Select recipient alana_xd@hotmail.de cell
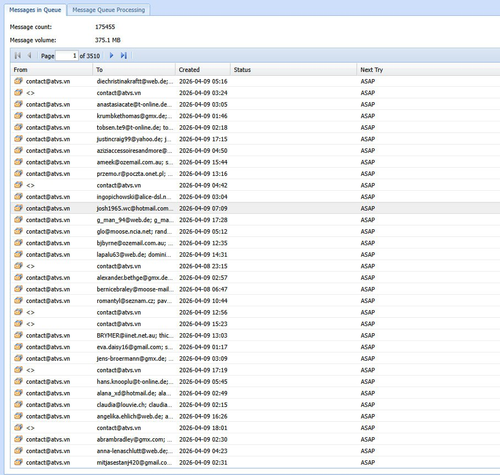This screenshot has height=475, width=500. point(134,393)
